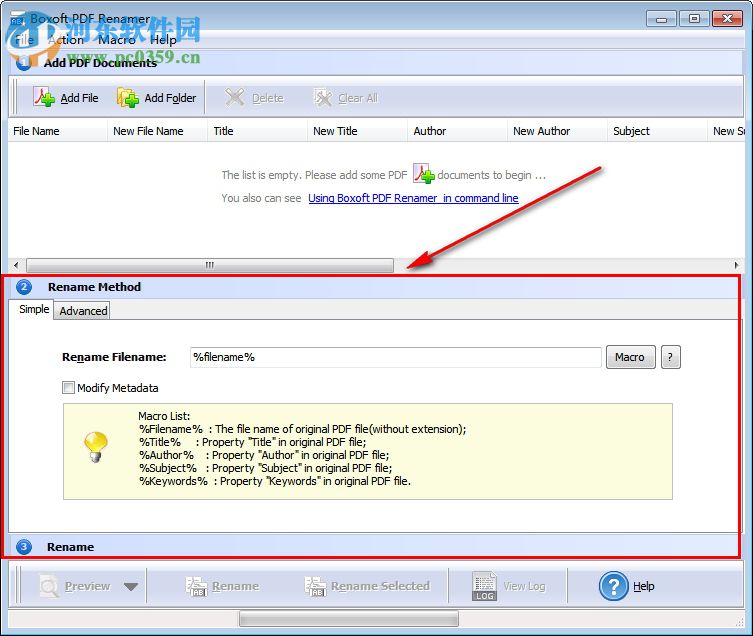The height and width of the screenshot is (636, 753).
Task: Click in the Rename Filename input field
Action: point(395,357)
